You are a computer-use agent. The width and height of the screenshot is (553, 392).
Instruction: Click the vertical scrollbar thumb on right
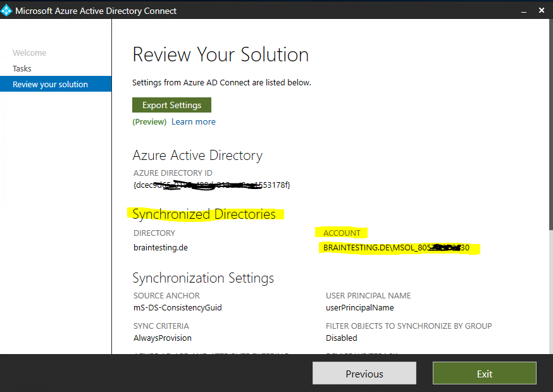pyautogui.click(x=551, y=123)
